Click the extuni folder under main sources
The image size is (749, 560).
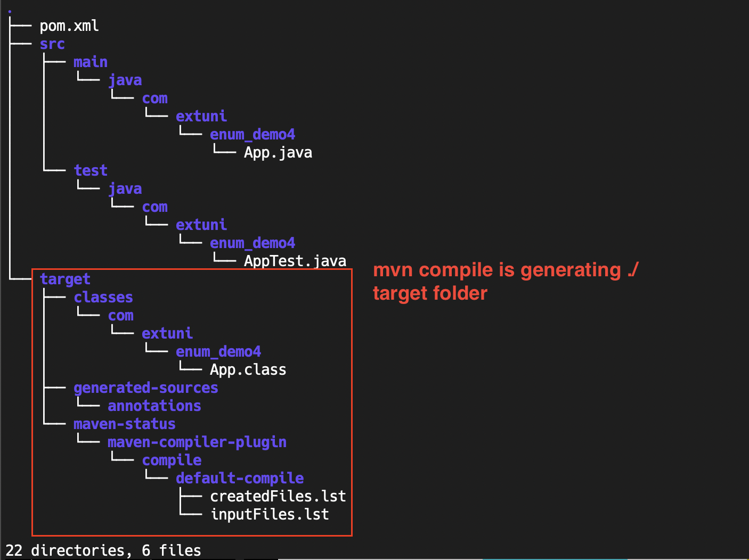(201, 116)
